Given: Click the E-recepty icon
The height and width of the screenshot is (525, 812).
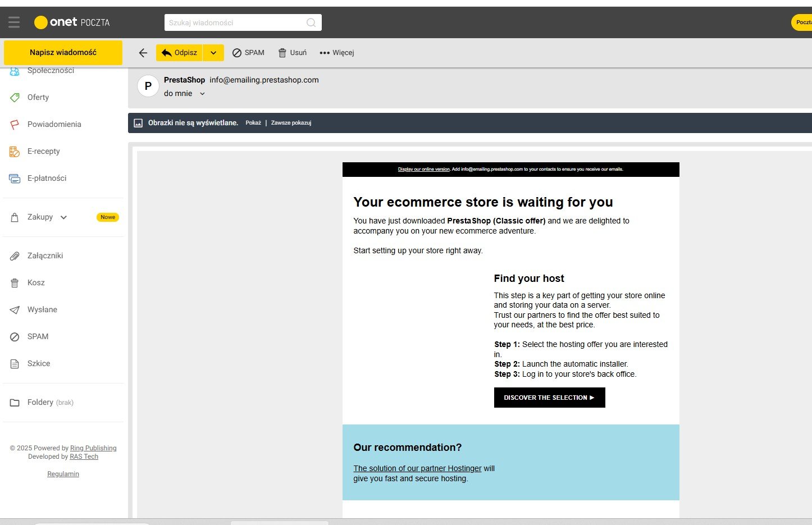Looking at the screenshot, I should [x=15, y=151].
